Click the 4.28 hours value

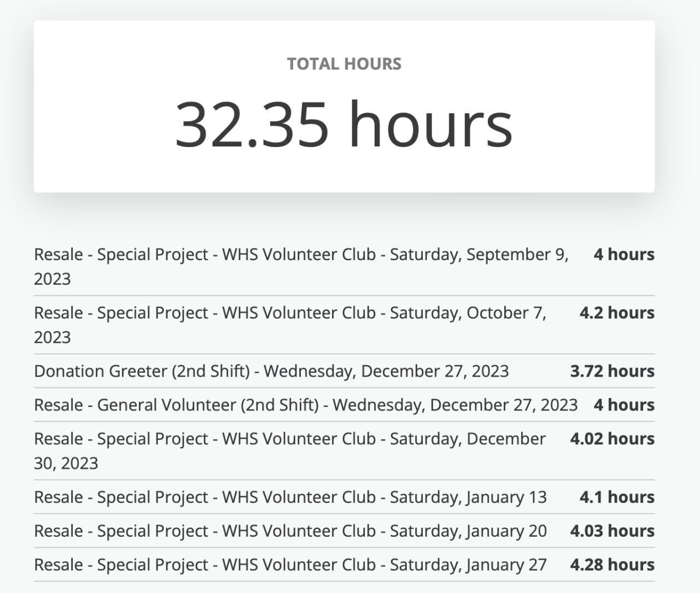pyautogui.click(x=612, y=565)
